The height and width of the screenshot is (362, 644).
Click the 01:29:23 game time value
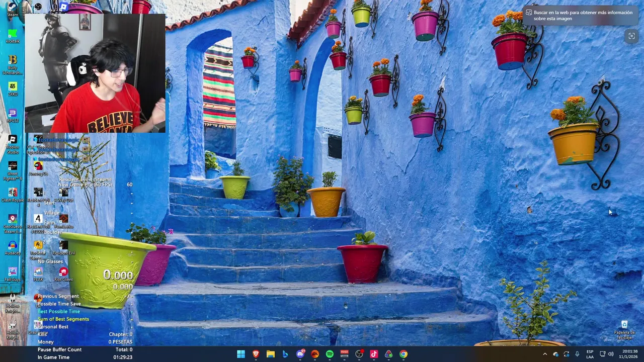123,357
